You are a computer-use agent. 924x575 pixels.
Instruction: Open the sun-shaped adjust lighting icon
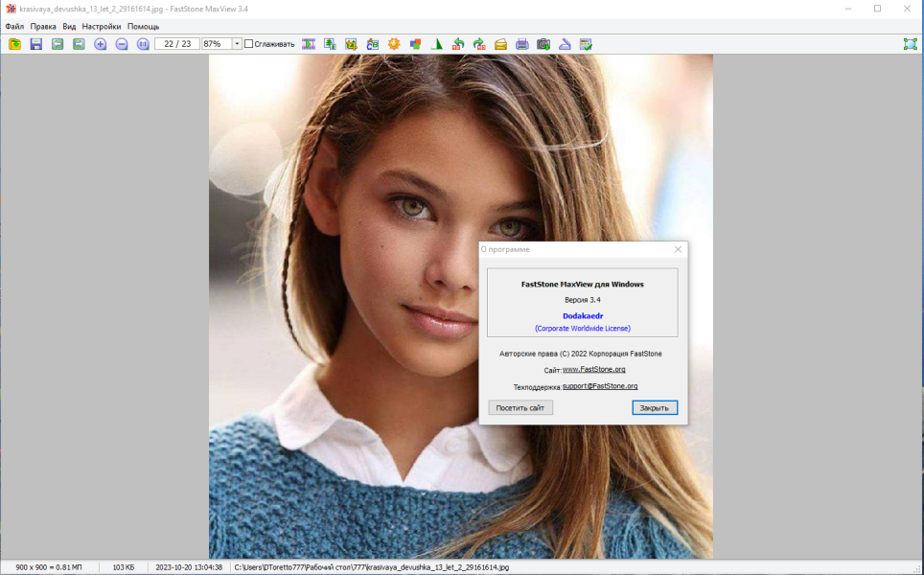click(394, 44)
